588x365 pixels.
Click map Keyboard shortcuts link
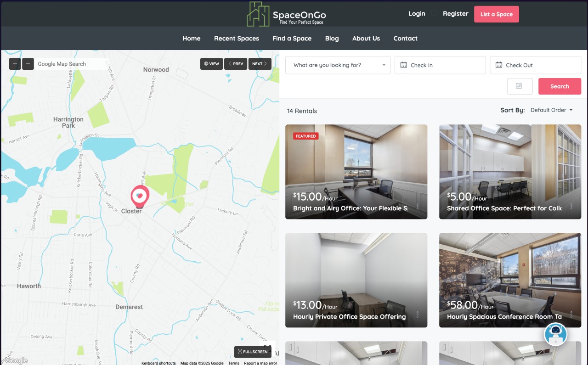158,363
